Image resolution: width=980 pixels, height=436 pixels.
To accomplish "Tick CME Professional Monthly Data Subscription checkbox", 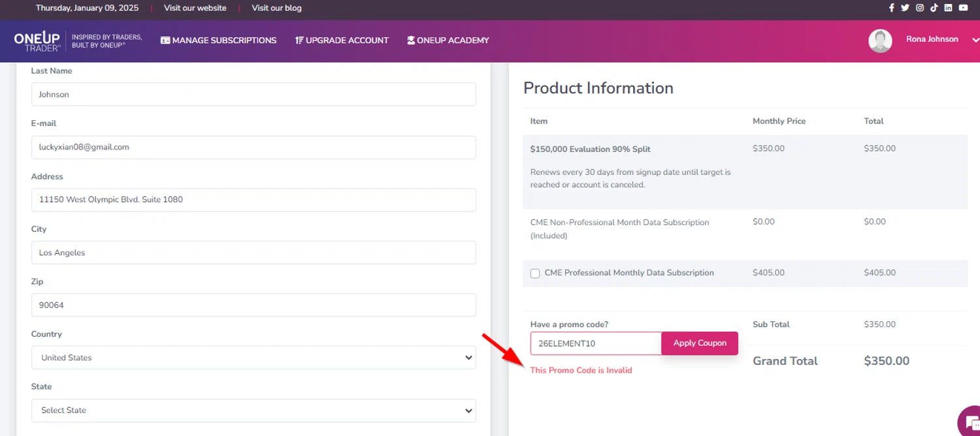I will click(535, 273).
